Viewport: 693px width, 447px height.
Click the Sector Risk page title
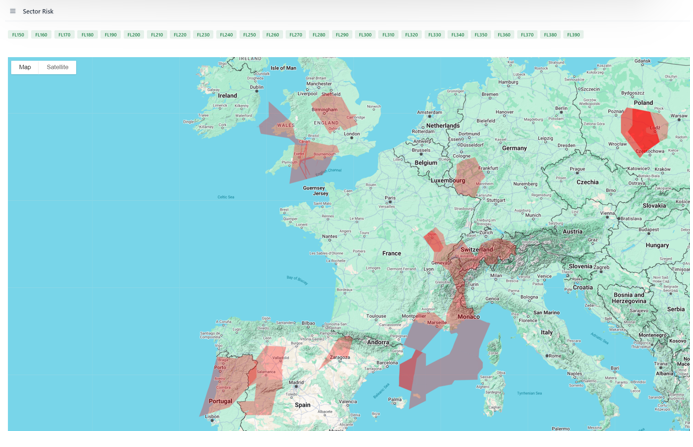[x=38, y=11]
